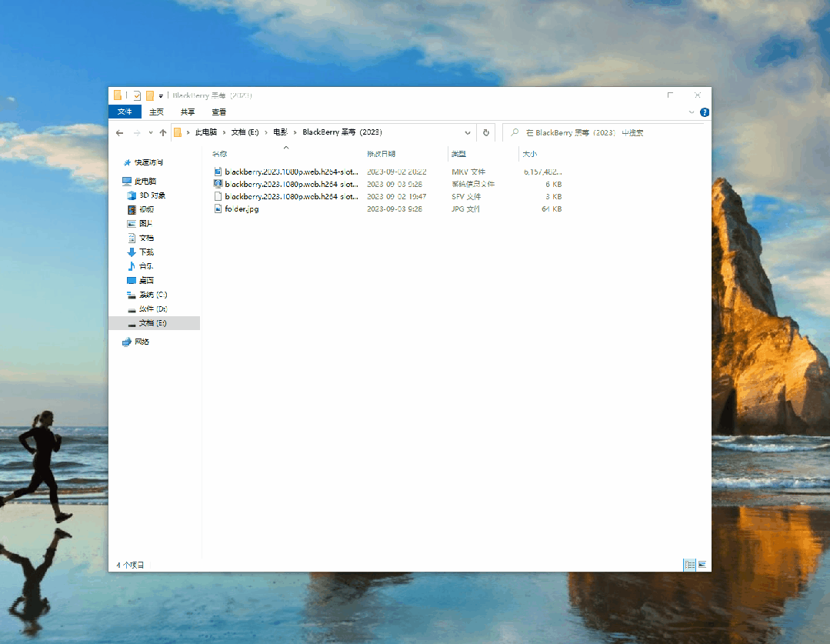Screen dimensions: 830x644
Task: Open the recent locations dropdown arrow
Action: tap(151, 132)
